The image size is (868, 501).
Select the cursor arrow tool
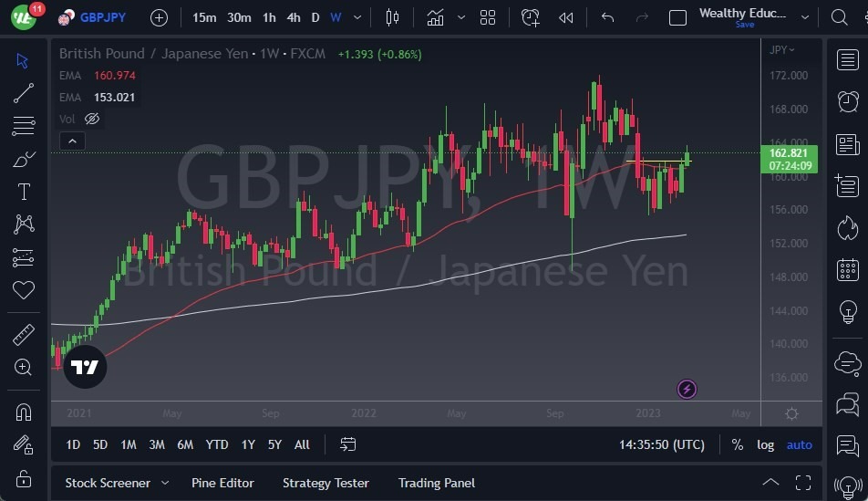click(x=23, y=60)
